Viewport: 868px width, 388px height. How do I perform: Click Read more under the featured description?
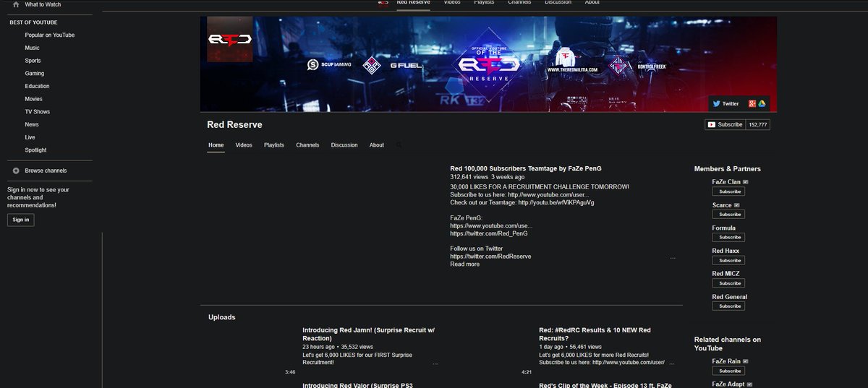click(464, 264)
